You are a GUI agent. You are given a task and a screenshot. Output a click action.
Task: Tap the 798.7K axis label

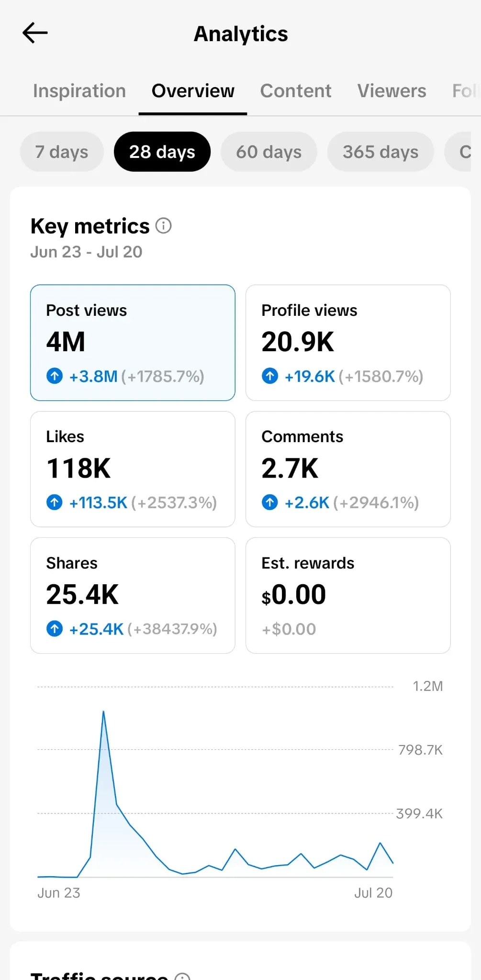click(x=421, y=749)
